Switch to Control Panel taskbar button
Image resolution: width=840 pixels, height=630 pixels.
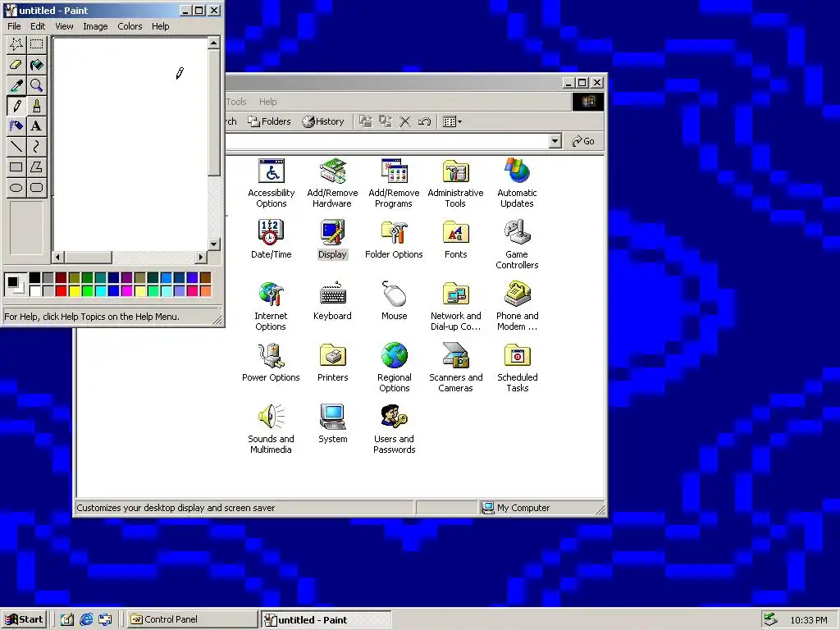tap(192, 620)
